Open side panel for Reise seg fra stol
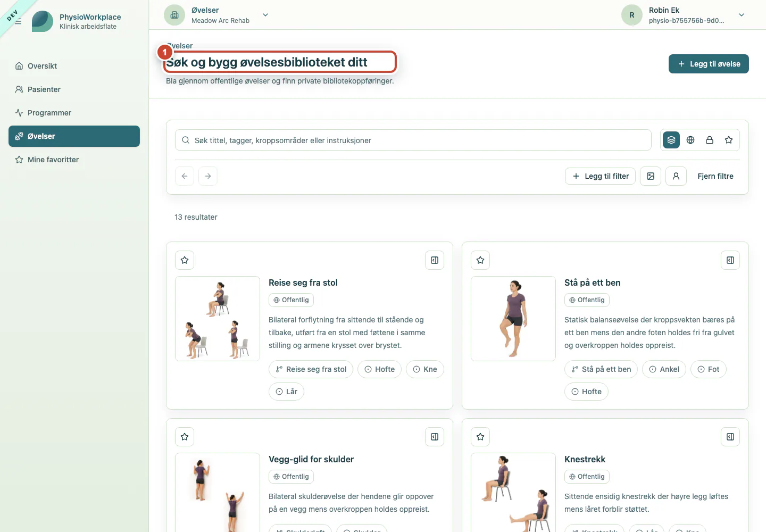 pos(435,260)
